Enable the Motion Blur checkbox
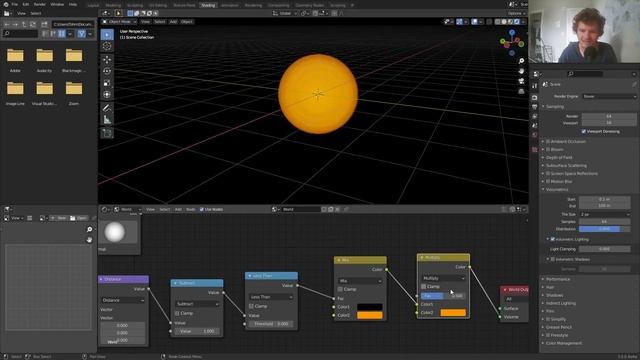This screenshot has height=360, width=640. 548,181
